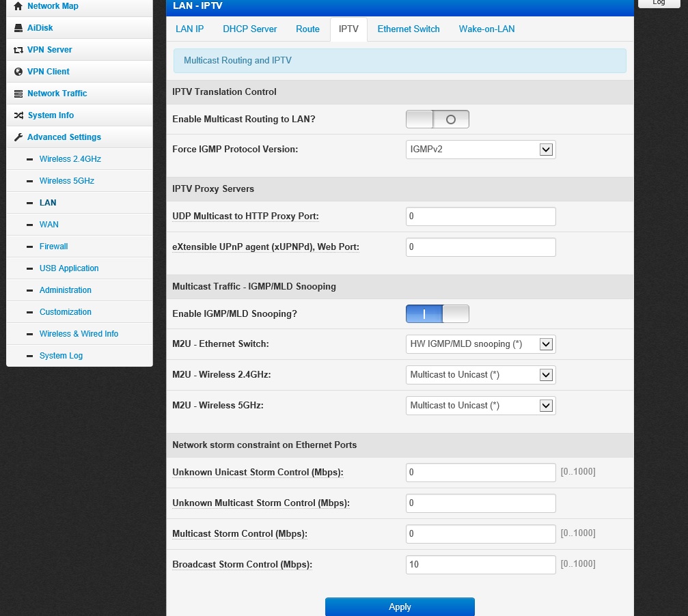Click Broadcast Storm Control label
The width and height of the screenshot is (688, 616).
(243, 564)
